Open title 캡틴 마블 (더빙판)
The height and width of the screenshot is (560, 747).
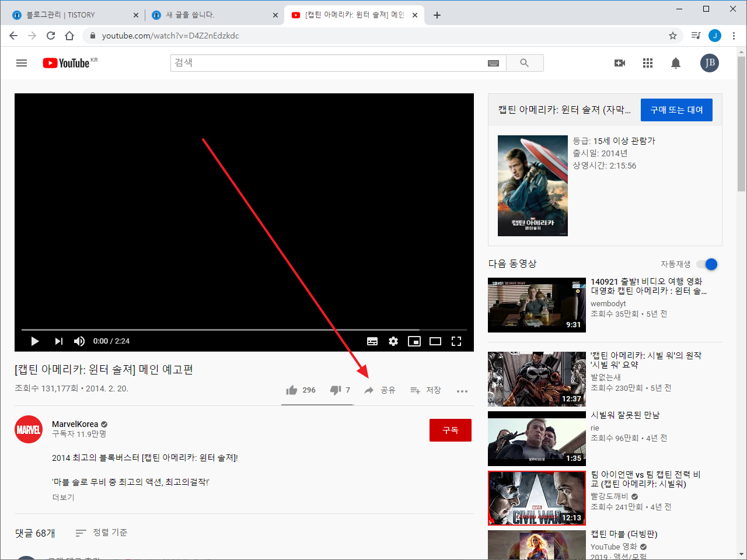[x=624, y=534]
